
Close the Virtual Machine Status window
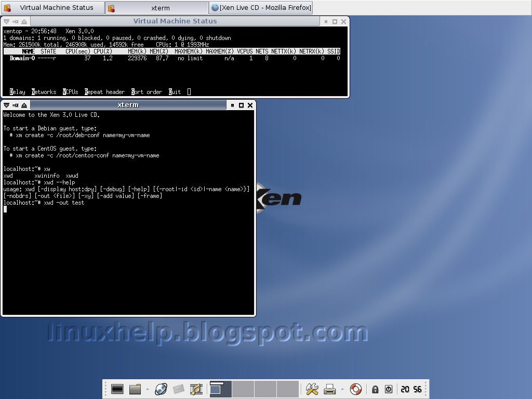tap(344, 21)
